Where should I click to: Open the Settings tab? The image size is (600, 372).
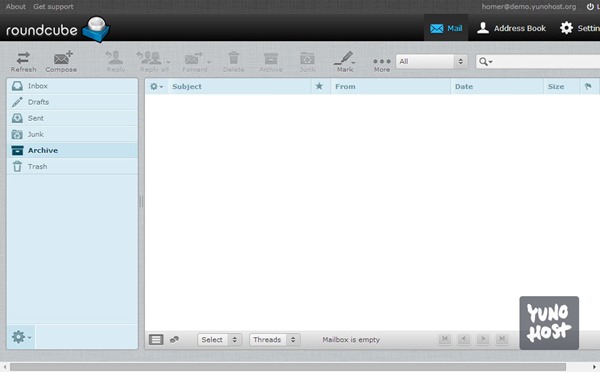580,28
